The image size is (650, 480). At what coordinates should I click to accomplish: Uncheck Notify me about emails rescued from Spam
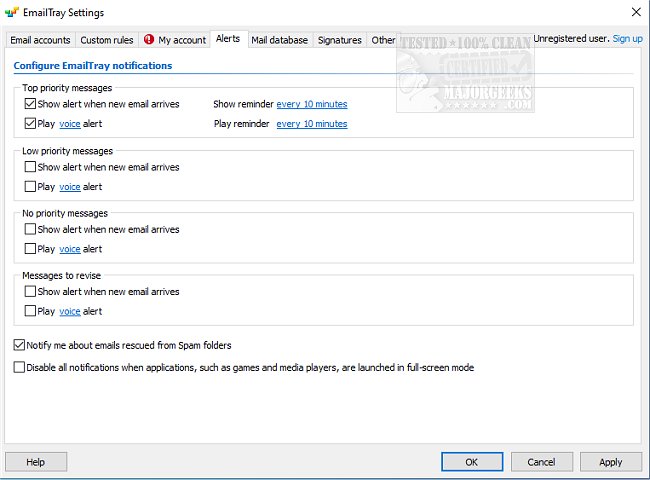[x=19, y=345]
